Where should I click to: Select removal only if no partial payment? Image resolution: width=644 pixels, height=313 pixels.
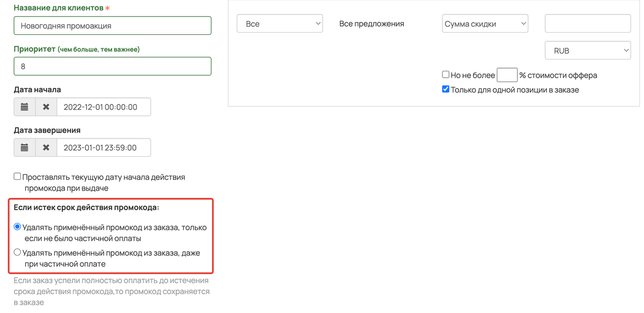pyautogui.click(x=17, y=227)
